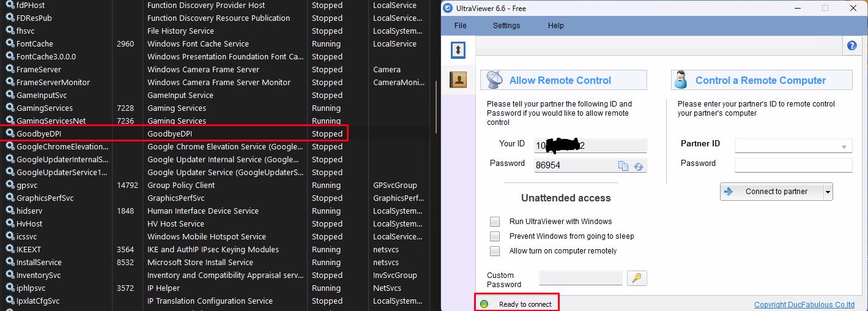Open the Settings menu

[506, 26]
